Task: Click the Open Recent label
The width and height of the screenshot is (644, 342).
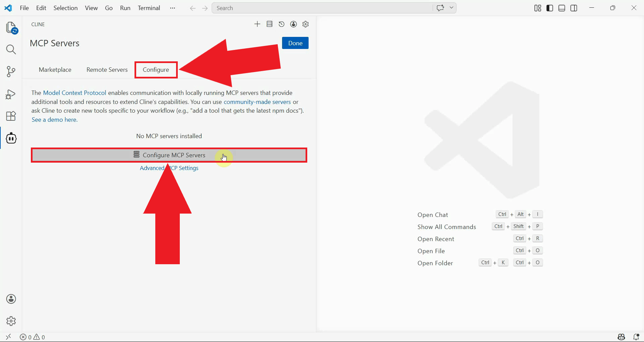Action: 436,239
